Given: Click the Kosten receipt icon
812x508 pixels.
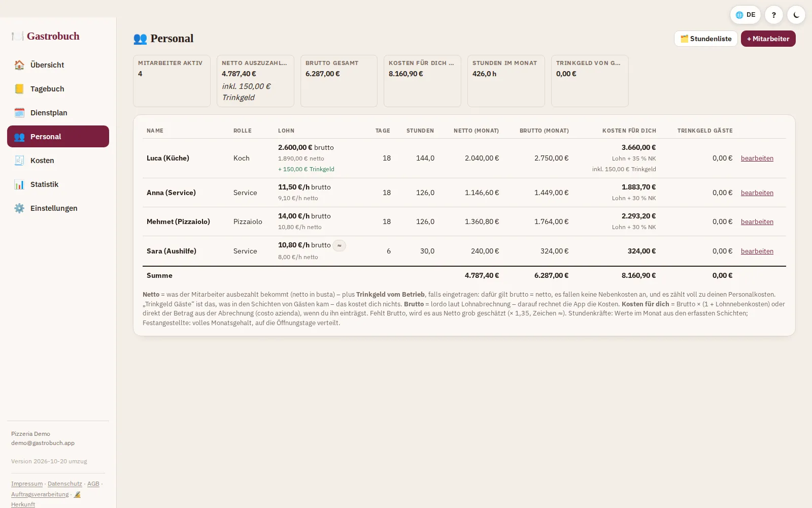Looking at the screenshot, I should (19, 161).
